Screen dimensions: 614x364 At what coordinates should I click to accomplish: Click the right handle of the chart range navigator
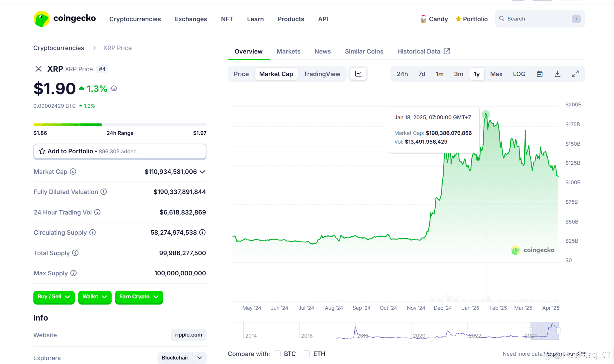pyautogui.click(x=558, y=330)
